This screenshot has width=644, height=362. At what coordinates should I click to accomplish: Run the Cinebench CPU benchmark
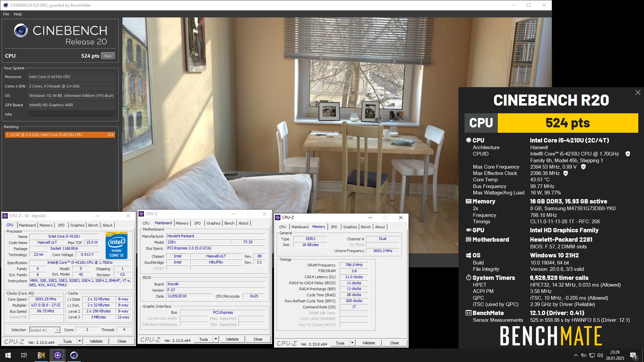(x=108, y=56)
